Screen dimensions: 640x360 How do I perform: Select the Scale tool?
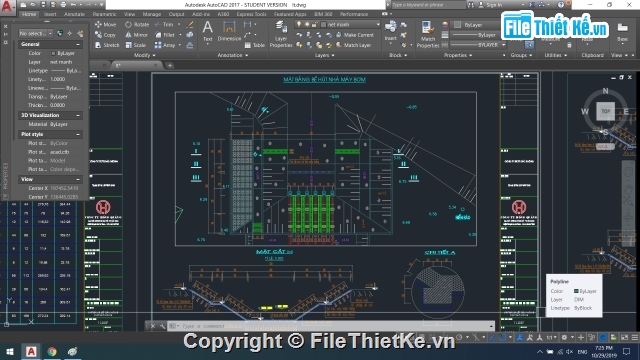[x=136, y=45]
